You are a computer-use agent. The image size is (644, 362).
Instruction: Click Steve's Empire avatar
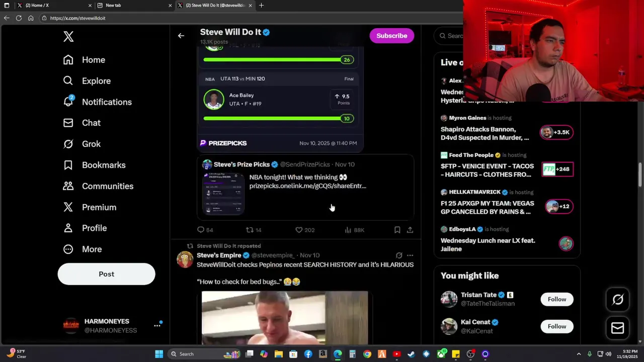click(x=185, y=259)
